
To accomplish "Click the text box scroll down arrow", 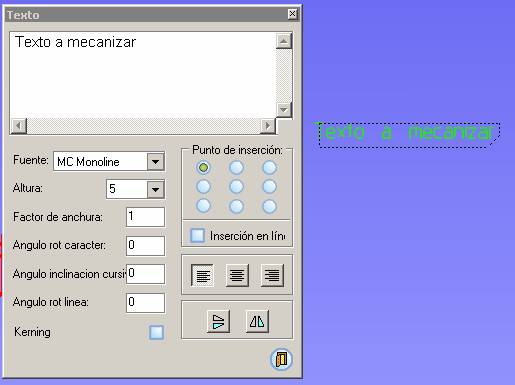I will 284,109.
